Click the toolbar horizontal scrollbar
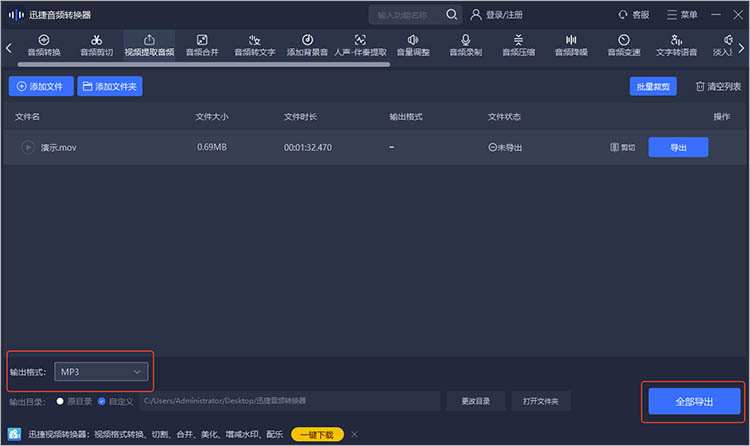Screen dimensions: 750x446 coord(204,65)
